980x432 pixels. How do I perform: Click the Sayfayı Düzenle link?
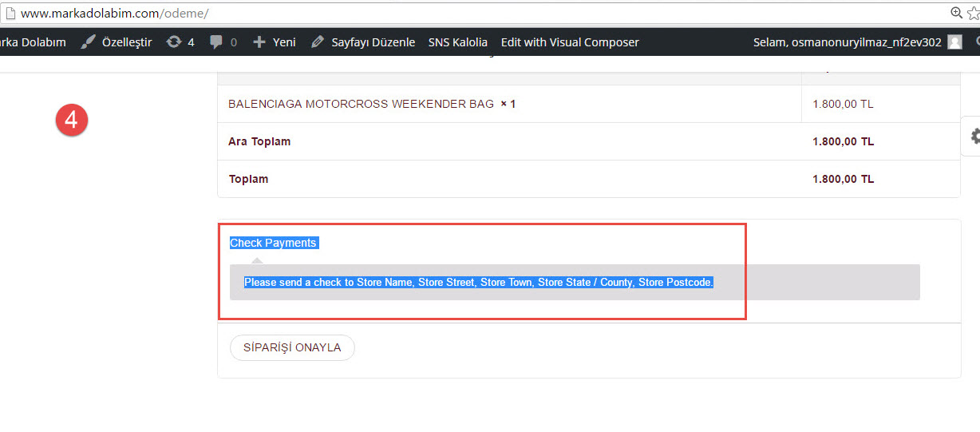[x=371, y=42]
